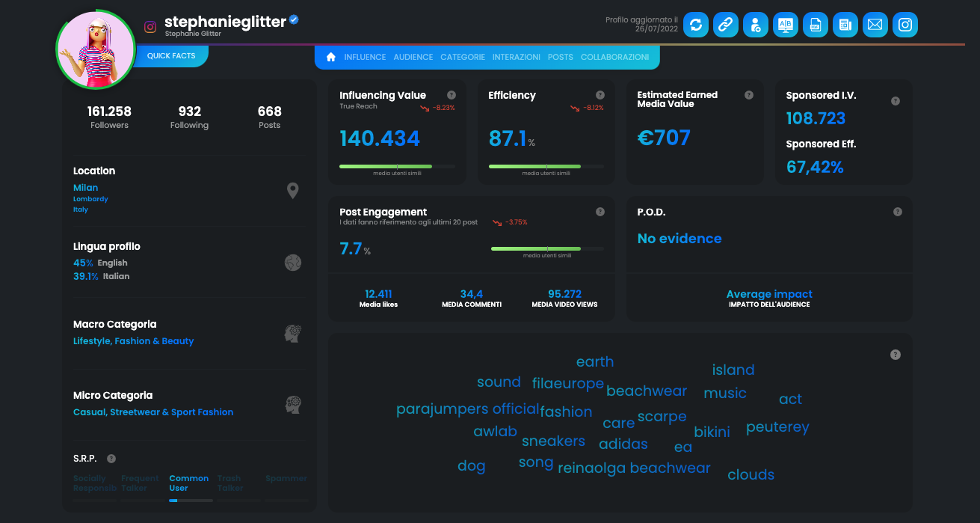The height and width of the screenshot is (523, 980).
Task: Open the Instagram icon button at top right
Action: tap(905, 25)
